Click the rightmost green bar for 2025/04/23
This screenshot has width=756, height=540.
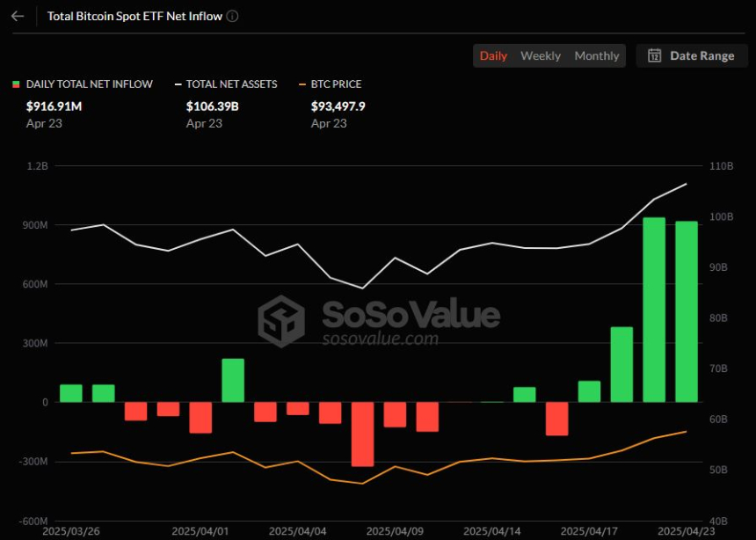point(687,311)
